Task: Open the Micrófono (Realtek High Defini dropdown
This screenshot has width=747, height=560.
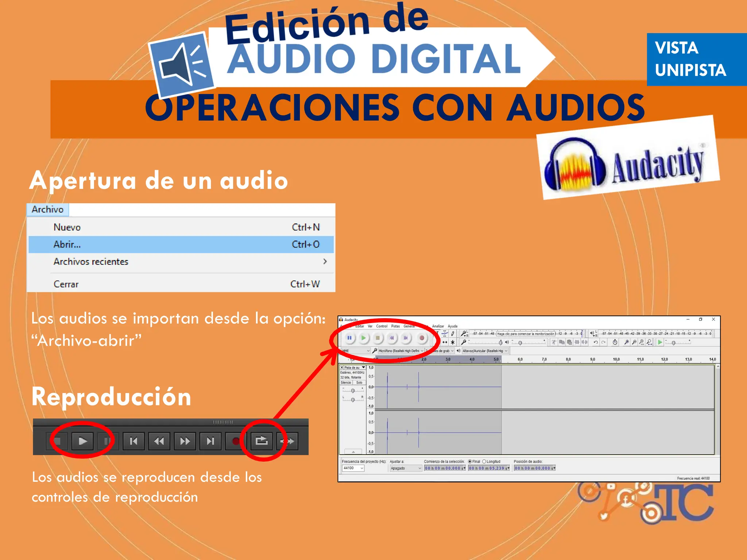Action: point(401,351)
